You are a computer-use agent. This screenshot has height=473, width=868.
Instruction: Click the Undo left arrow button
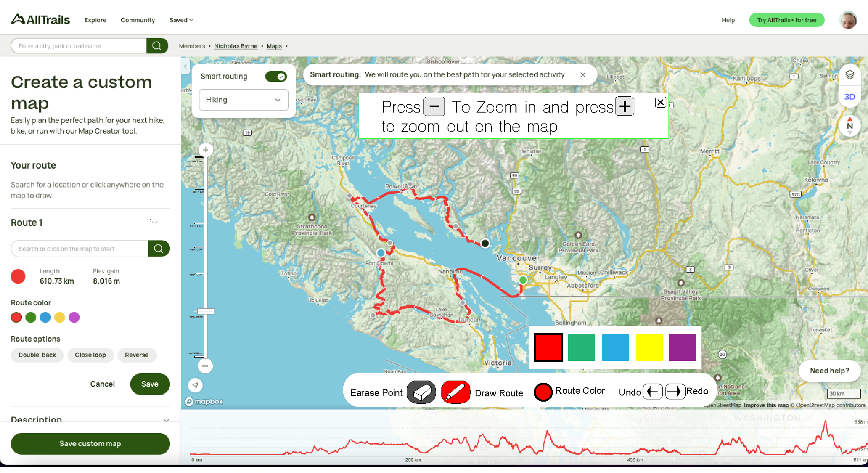coord(652,391)
